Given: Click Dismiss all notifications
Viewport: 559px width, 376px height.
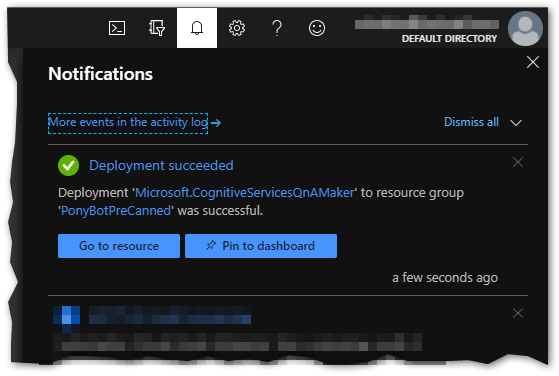Looking at the screenshot, I should [471, 122].
